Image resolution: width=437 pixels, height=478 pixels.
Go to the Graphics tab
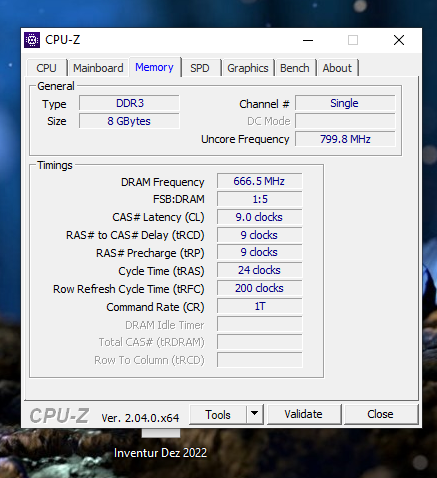248,68
